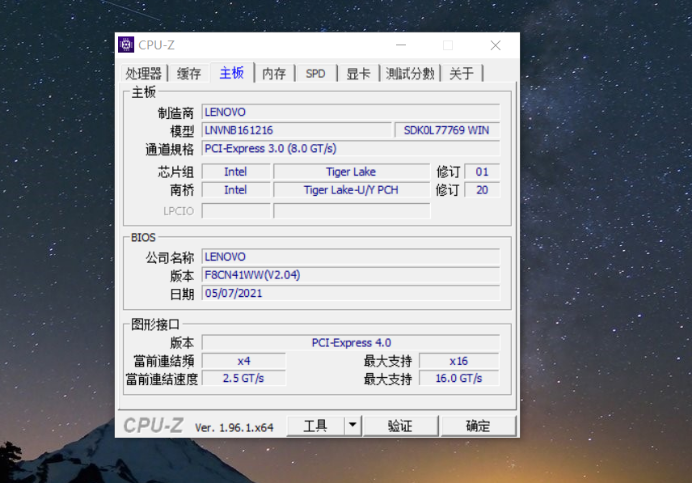This screenshot has height=483, width=692.
Task: Go to the 显卡 tab
Action: click(x=358, y=73)
